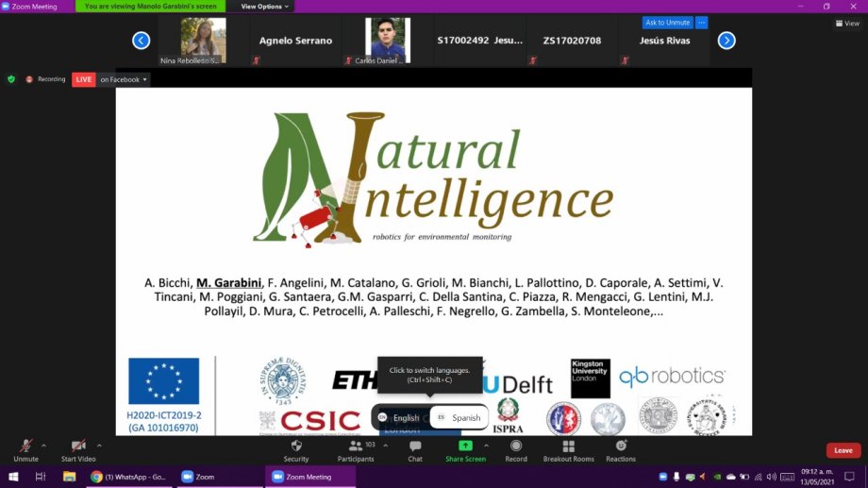Open Breakout Rooms
Viewport: 868px width, 488px height.
click(x=568, y=446)
